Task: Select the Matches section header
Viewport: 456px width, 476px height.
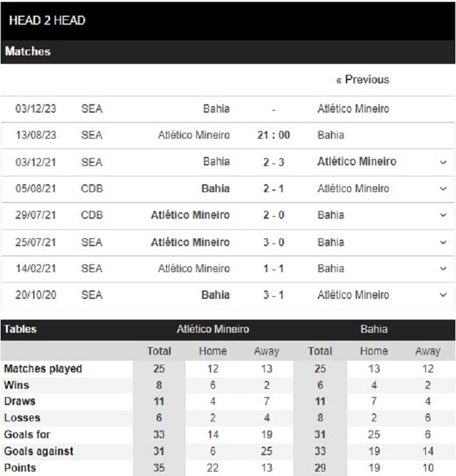Action: (x=228, y=51)
